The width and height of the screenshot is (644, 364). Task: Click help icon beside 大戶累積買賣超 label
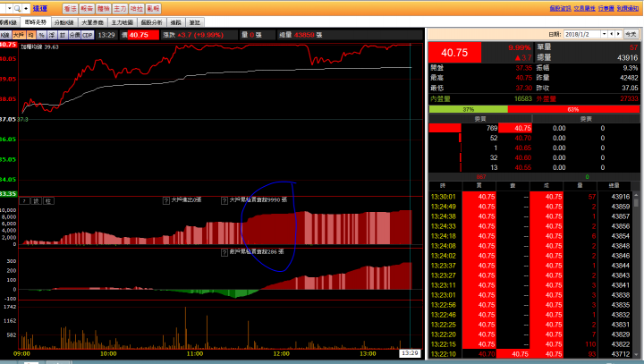(225, 200)
